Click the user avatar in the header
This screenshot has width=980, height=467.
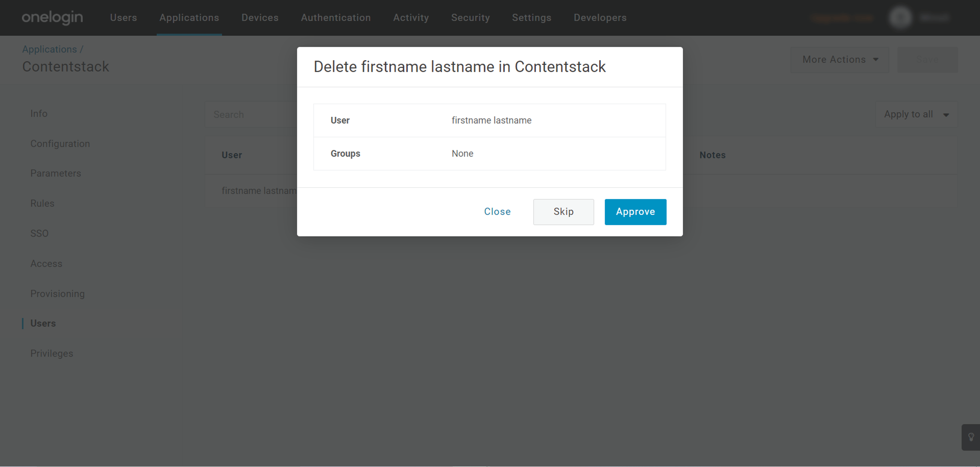(900, 18)
